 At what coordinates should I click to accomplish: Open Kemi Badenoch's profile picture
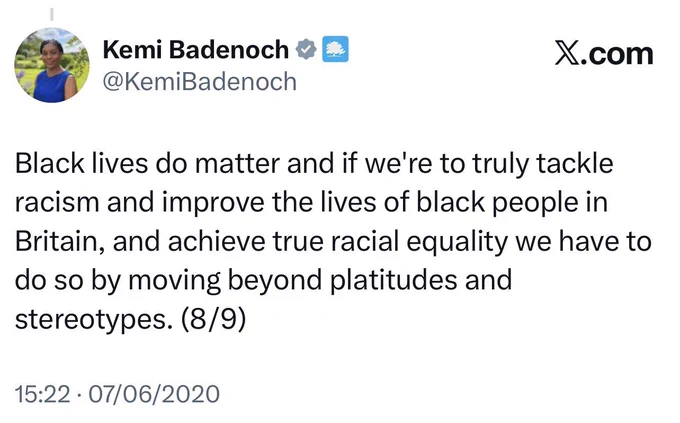tap(52, 65)
